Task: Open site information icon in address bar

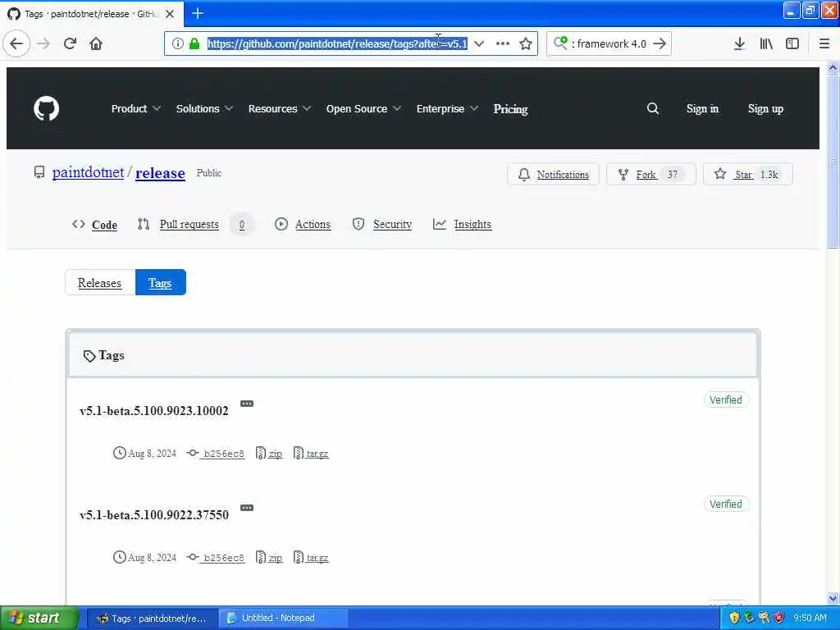Action: tap(178, 43)
